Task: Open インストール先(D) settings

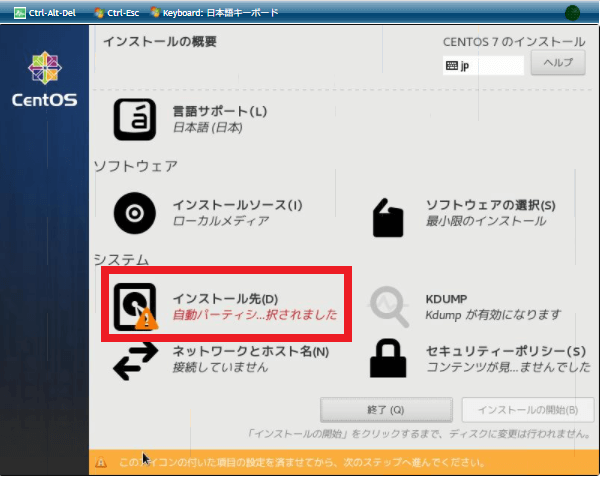Action: pos(225,299)
